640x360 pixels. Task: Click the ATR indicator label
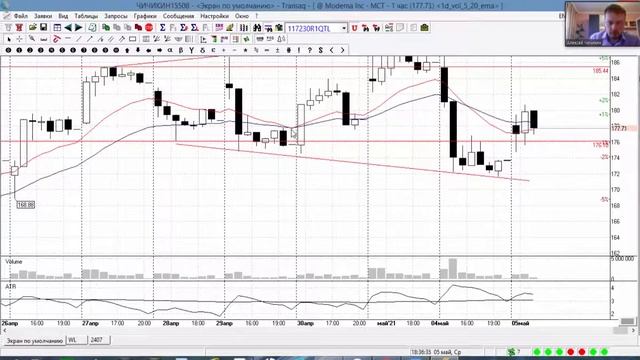pyautogui.click(x=11, y=287)
